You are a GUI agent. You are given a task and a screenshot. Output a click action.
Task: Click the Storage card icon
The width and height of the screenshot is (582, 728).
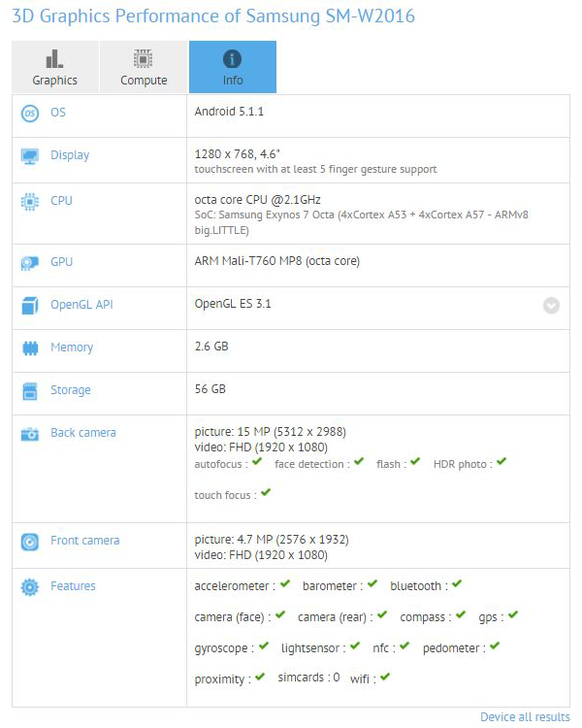[30, 391]
